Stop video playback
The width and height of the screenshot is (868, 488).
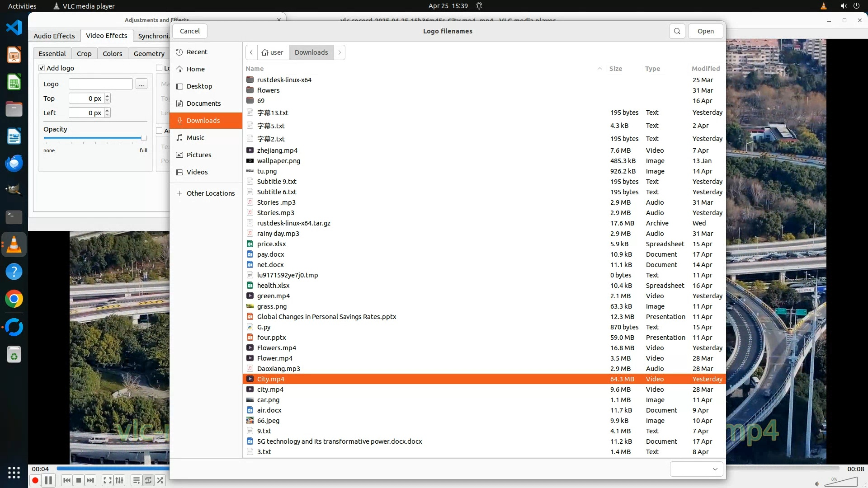pyautogui.click(x=79, y=480)
